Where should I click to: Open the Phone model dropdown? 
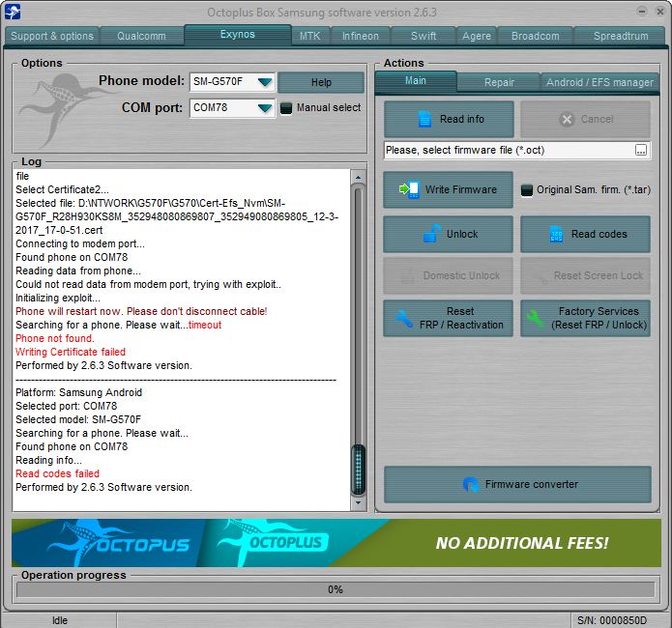pyautogui.click(x=265, y=81)
